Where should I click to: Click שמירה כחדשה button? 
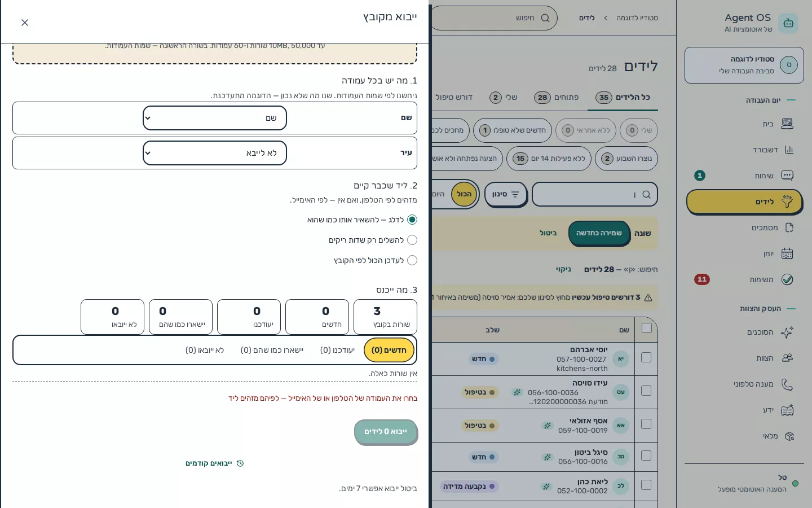point(599,233)
